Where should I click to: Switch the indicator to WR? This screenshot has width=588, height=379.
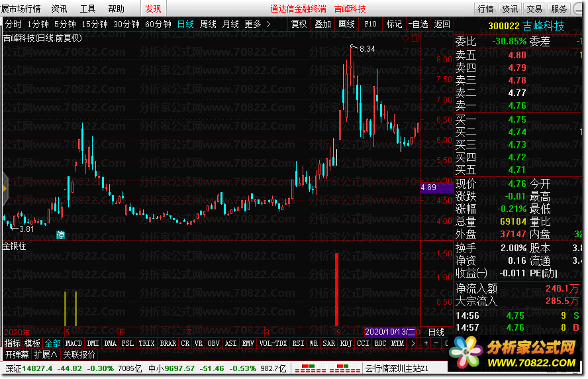[x=313, y=343]
